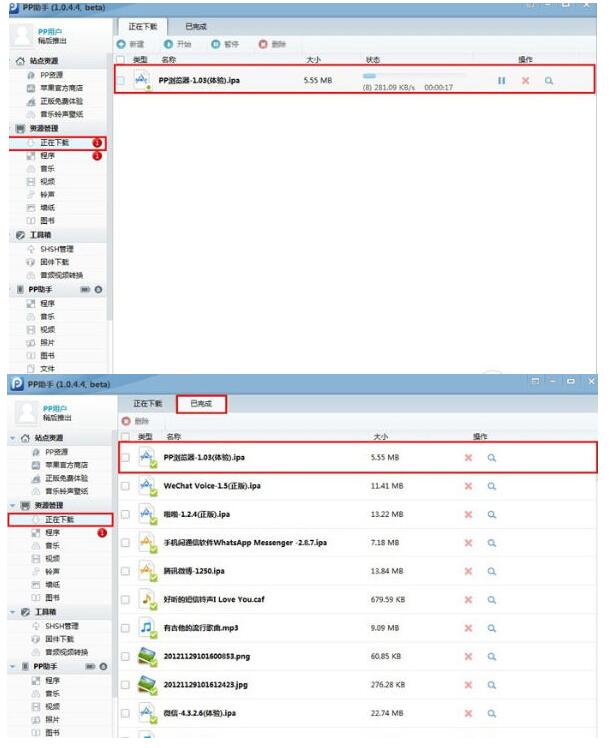Viewport: 612px width, 748px height.
Task: Click magnifier for PP浏览器-1.03 in bottom window
Action: click(492, 457)
